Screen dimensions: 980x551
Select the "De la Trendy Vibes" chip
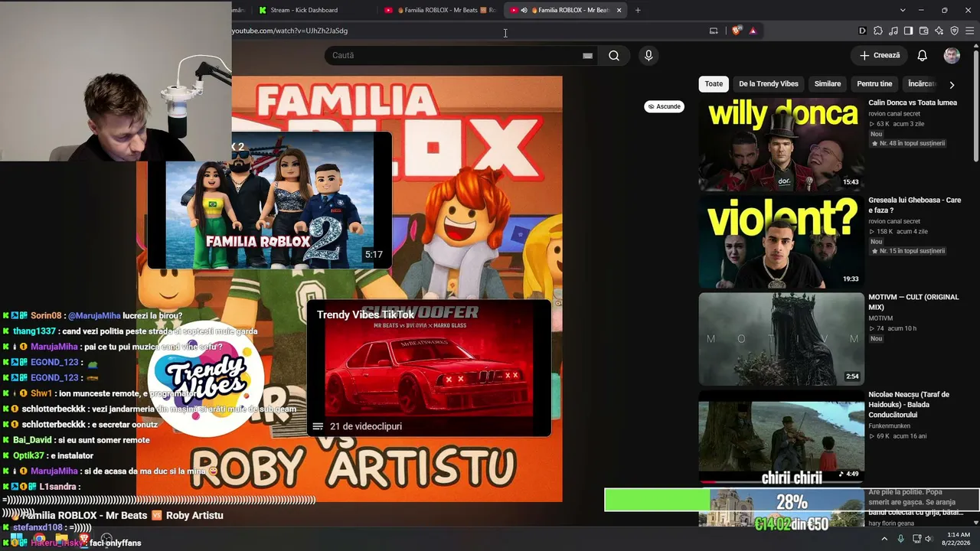[769, 84]
